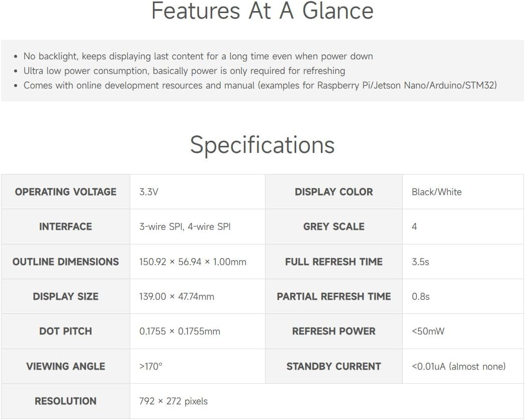Viewport: 525px width, 420px height.
Task: Click the ultra low power consumption bullet
Action: click(184, 71)
